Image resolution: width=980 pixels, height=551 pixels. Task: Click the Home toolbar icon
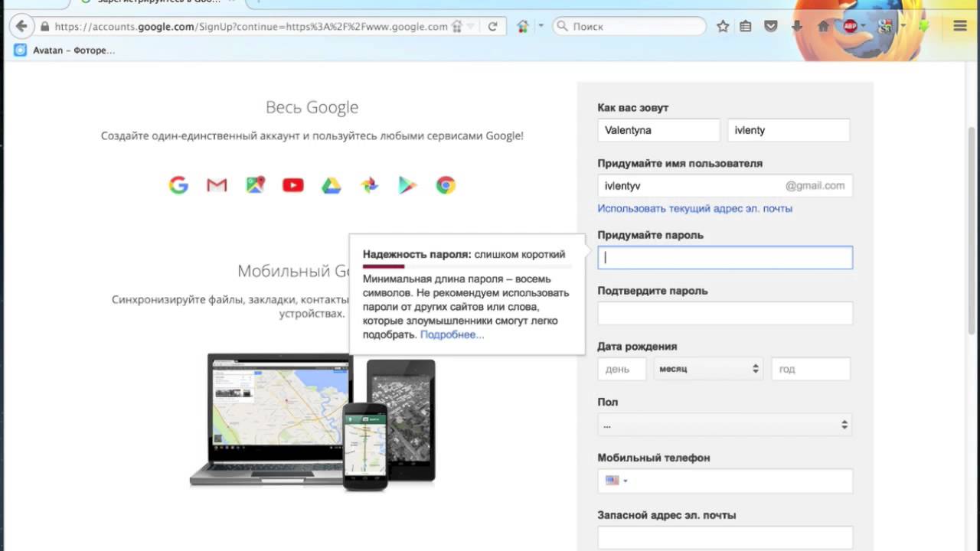point(823,26)
